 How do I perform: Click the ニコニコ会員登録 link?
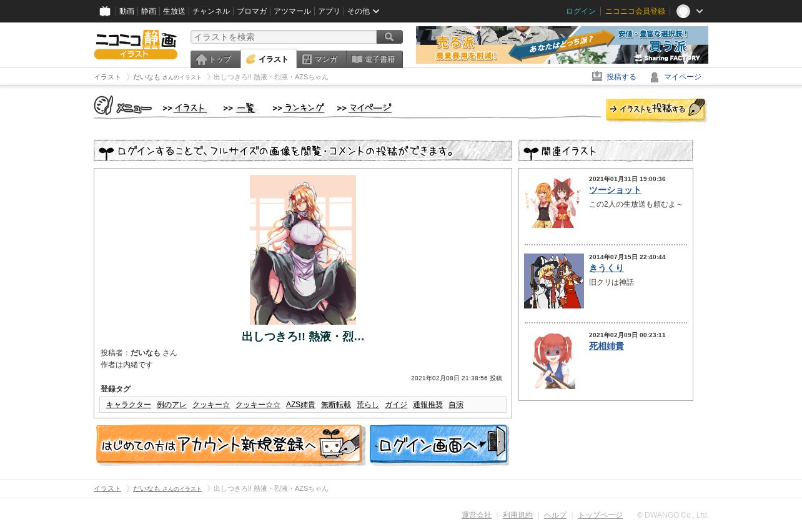(635, 11)
